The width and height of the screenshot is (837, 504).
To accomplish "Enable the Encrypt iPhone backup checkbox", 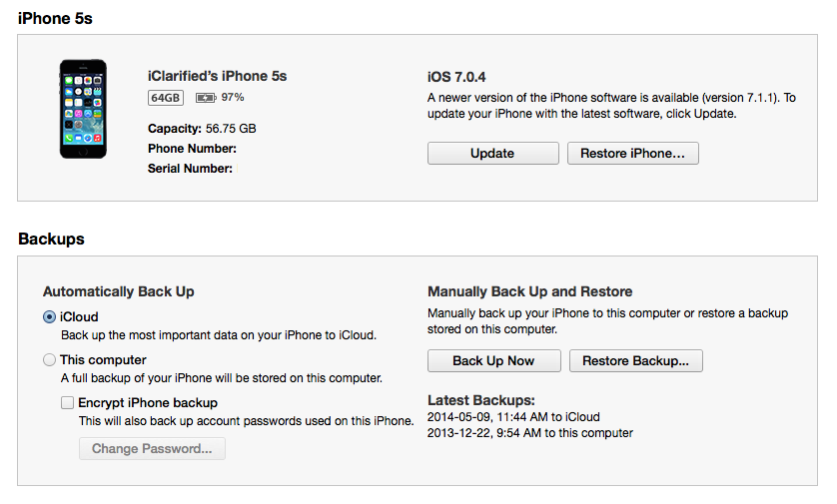I will point(68,403).
